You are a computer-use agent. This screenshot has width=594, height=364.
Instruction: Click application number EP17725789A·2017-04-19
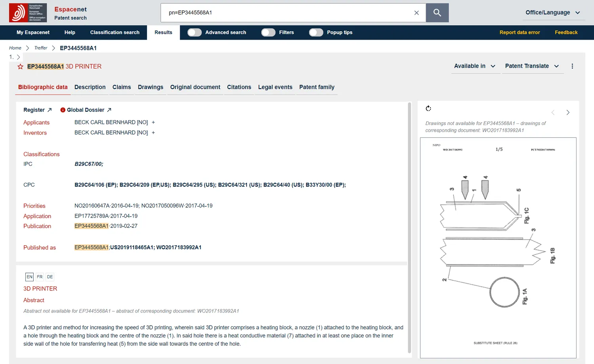pyautogui.click(x=106, y=216)
